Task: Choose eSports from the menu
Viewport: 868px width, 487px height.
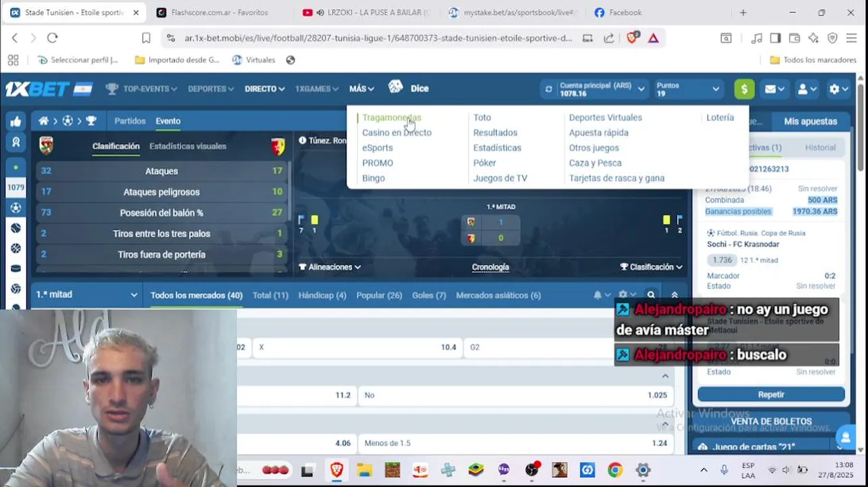Action: (377, 147)
